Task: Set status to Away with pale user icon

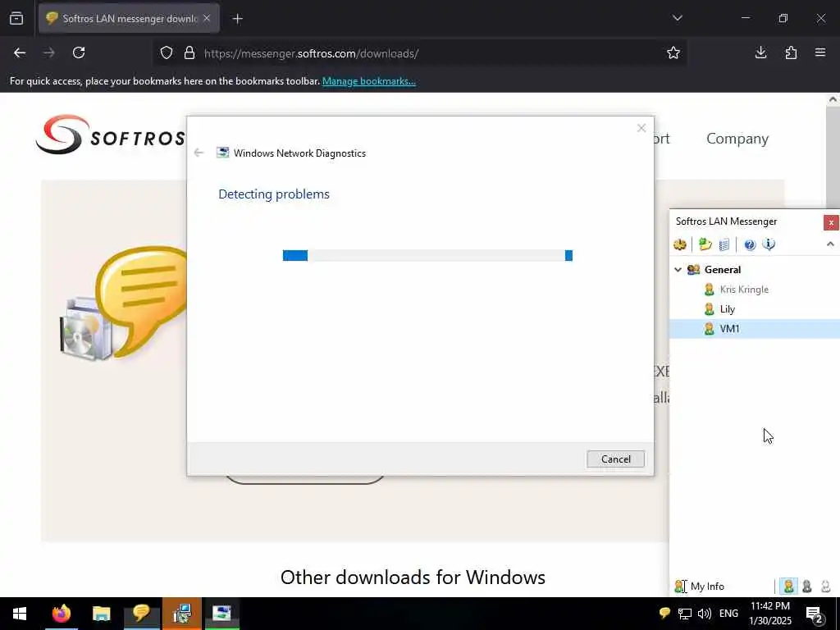Action: pyautogui.click(x=825, y=586)
